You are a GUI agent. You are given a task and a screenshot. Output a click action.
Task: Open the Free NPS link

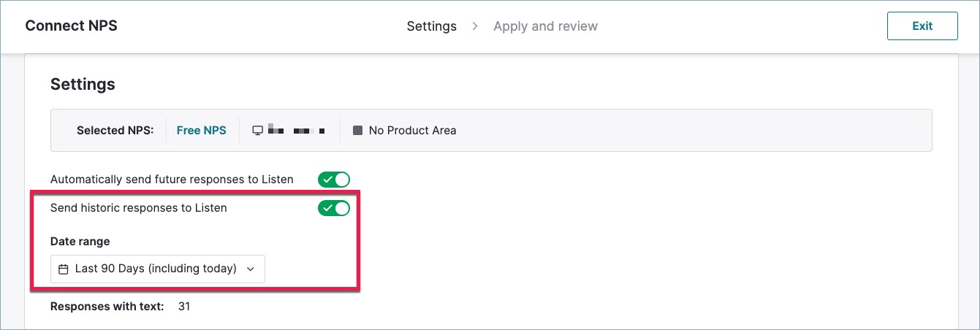tap(202, 130)
